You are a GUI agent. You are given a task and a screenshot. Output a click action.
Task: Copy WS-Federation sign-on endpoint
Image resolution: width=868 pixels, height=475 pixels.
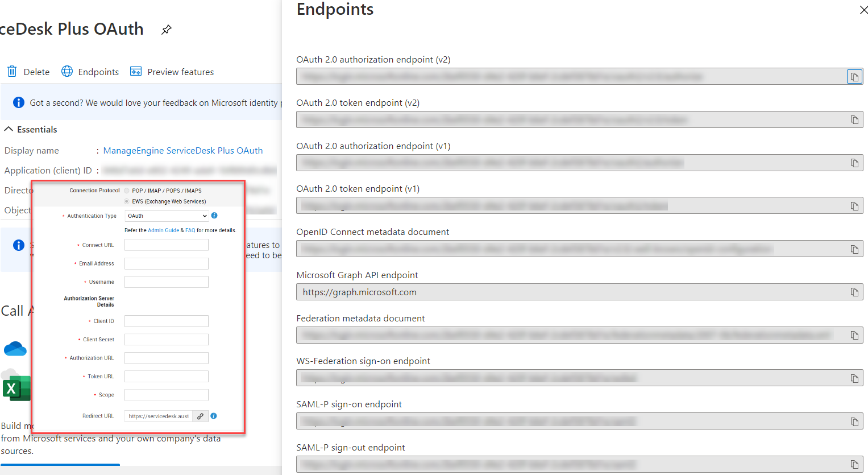pos(854,378)
